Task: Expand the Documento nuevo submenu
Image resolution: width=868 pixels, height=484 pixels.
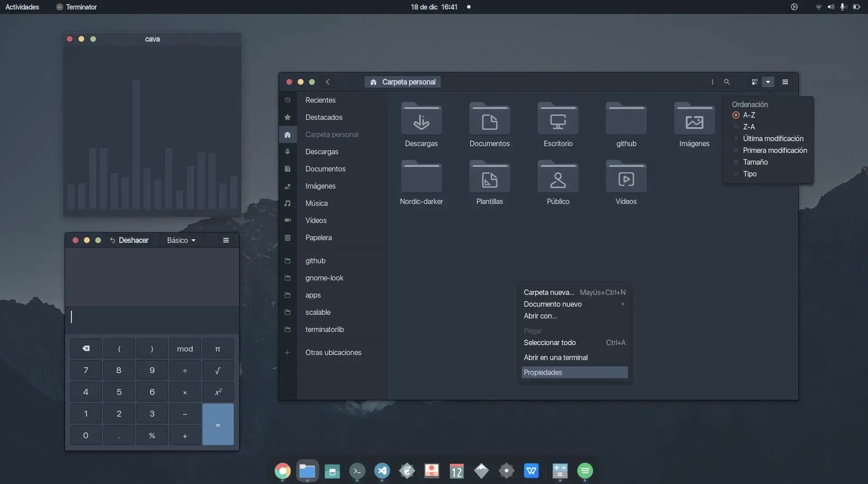Action: [552, 304]
